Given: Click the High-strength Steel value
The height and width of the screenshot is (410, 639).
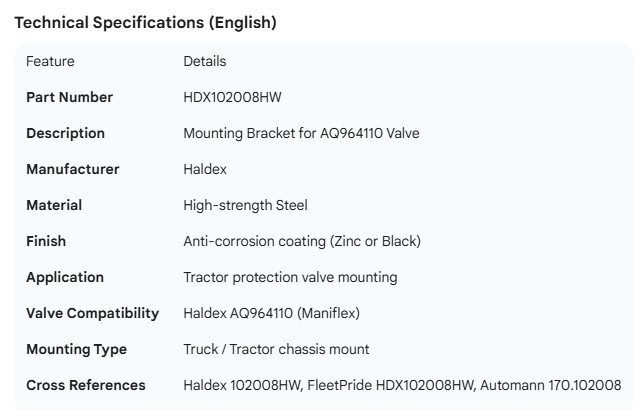Looking at the screenshot, I should tap(245, 205).
